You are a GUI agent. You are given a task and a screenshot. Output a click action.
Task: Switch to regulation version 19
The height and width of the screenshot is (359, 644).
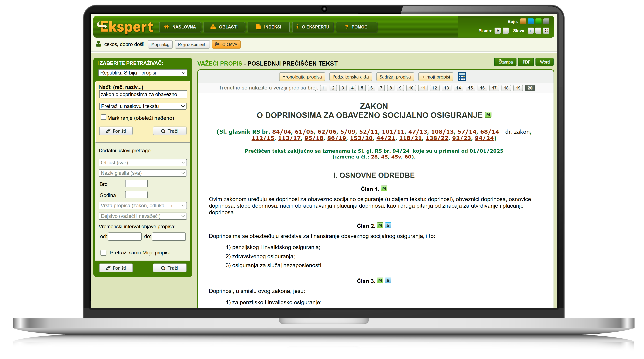pos(518,88)
